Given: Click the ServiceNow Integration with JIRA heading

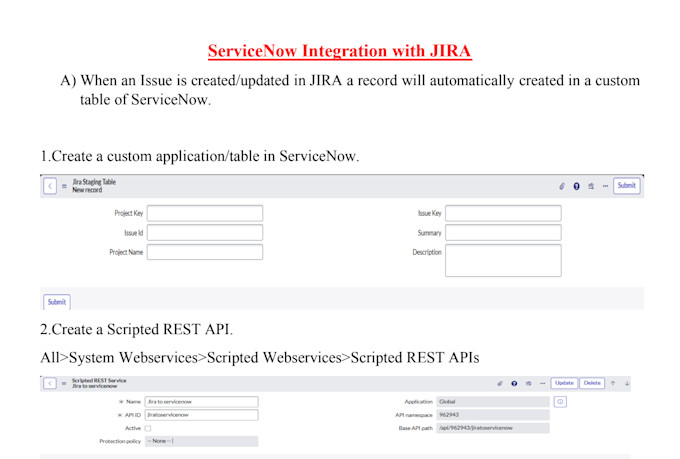Looking at the screenshot, I should [x=340, y=51].
